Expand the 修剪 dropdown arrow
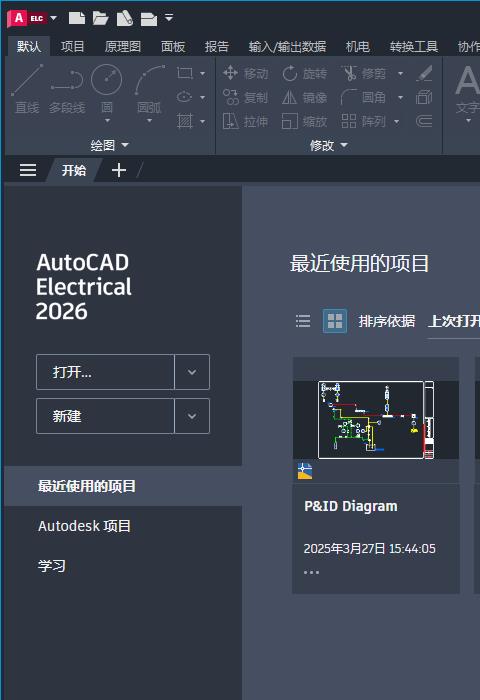The height and width of the screenshot is (700, 480). pos(400,73)
